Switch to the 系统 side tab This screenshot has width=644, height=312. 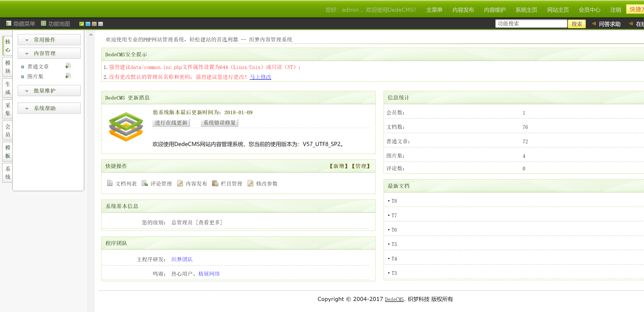(x=8, y=173)
